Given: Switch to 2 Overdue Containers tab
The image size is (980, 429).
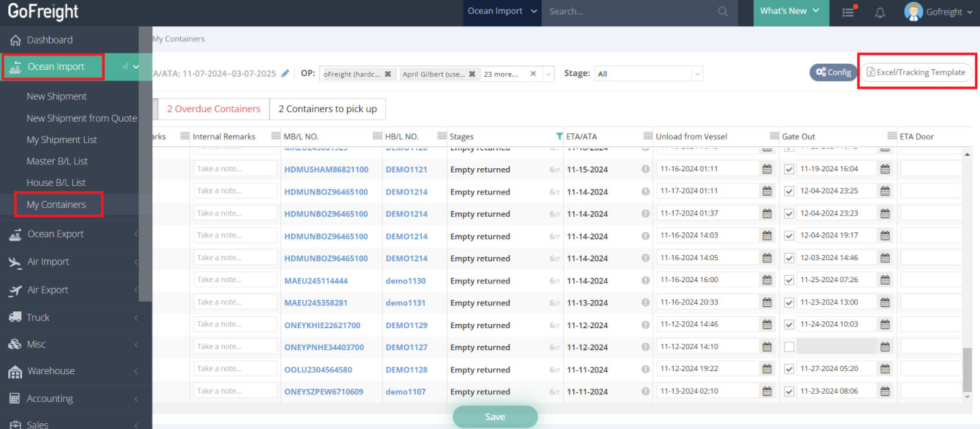Looking at the screenshot, I should click(213, 109).
